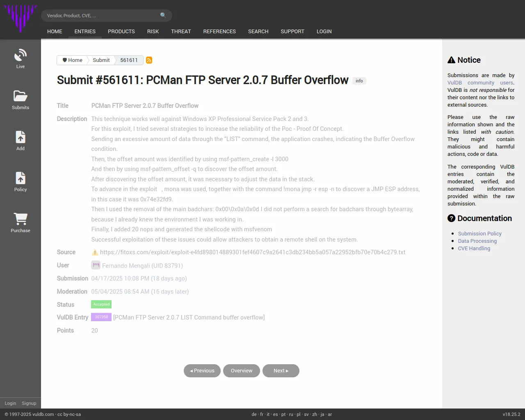Open the REFERENCES menu item
This screenshot has width=525, height=420.
click(x=219, y=32)
